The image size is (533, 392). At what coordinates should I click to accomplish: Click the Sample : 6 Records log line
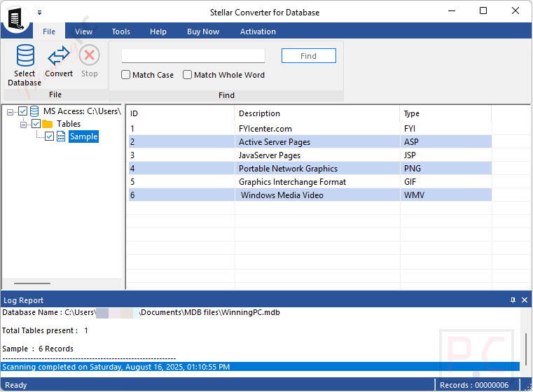click(x=38, y=349)
